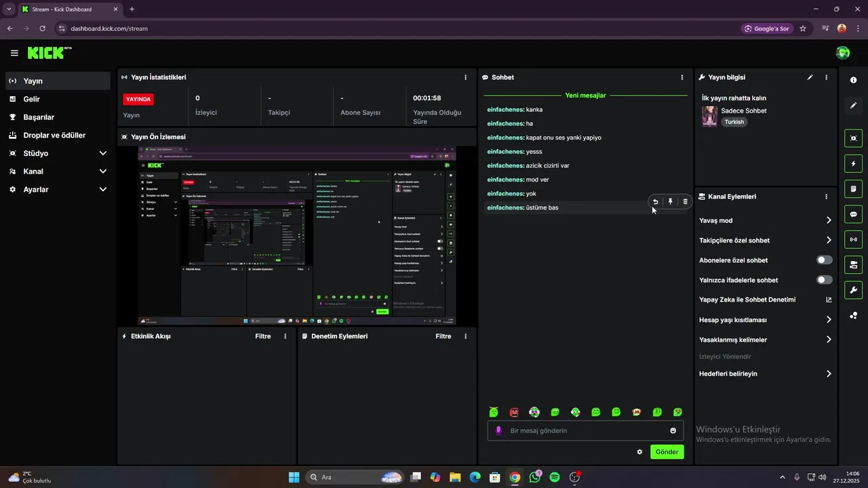The height and width of the screenshot is (488, 868).
Task: Pin the 'üstüme bas' chat message
Action: (x=670, y=201)
